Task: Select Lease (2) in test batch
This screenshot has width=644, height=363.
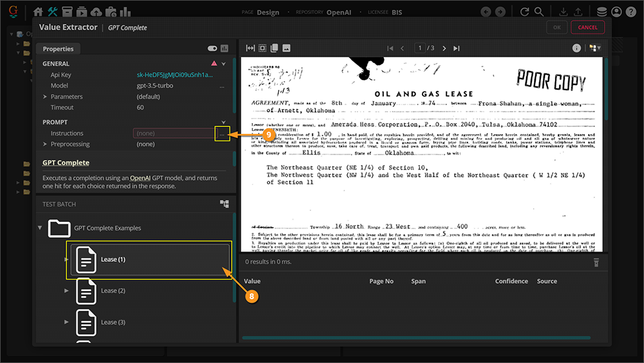Action: (113, 291)
